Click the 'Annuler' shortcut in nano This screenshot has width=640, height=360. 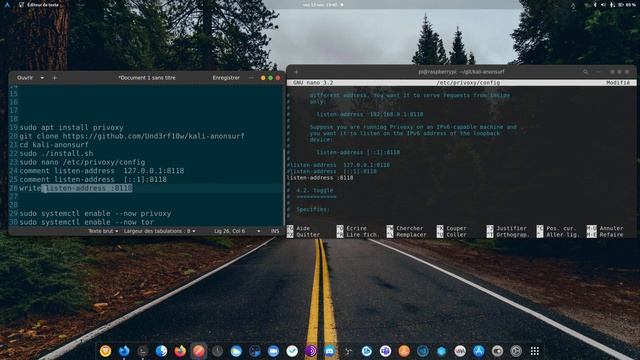[x=611, y=228]
